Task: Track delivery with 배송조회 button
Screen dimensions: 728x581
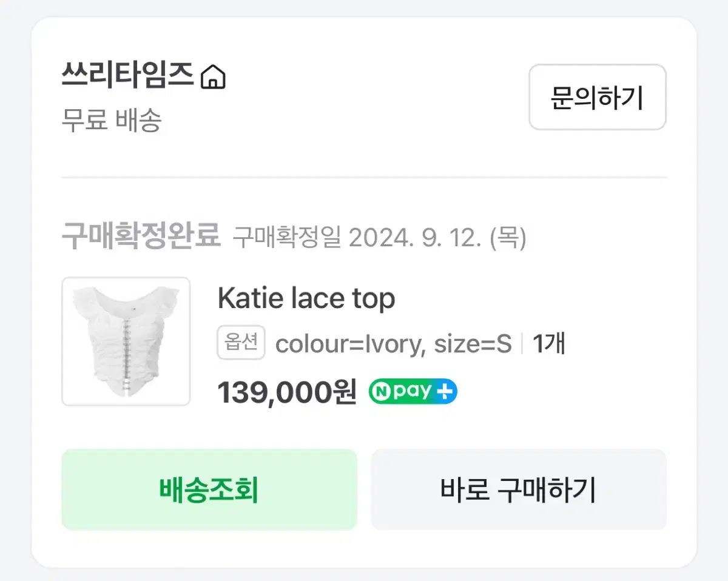Action: coord(209,489)
